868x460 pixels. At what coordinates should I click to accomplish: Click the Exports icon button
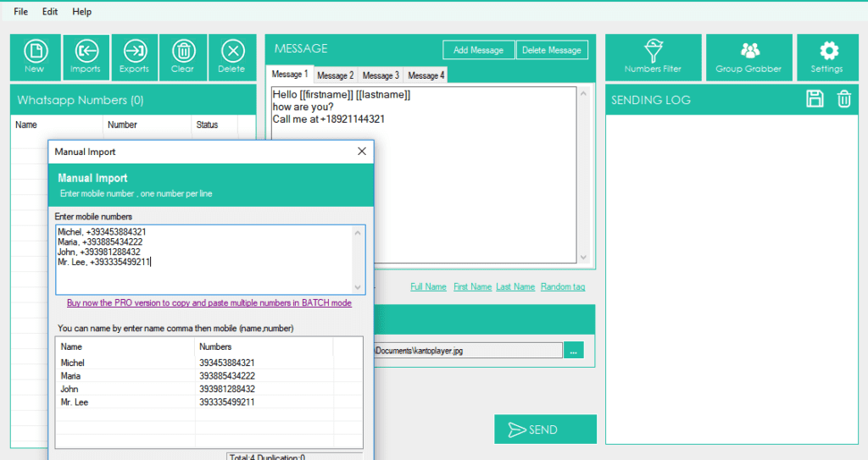click(x=134, y=58)
